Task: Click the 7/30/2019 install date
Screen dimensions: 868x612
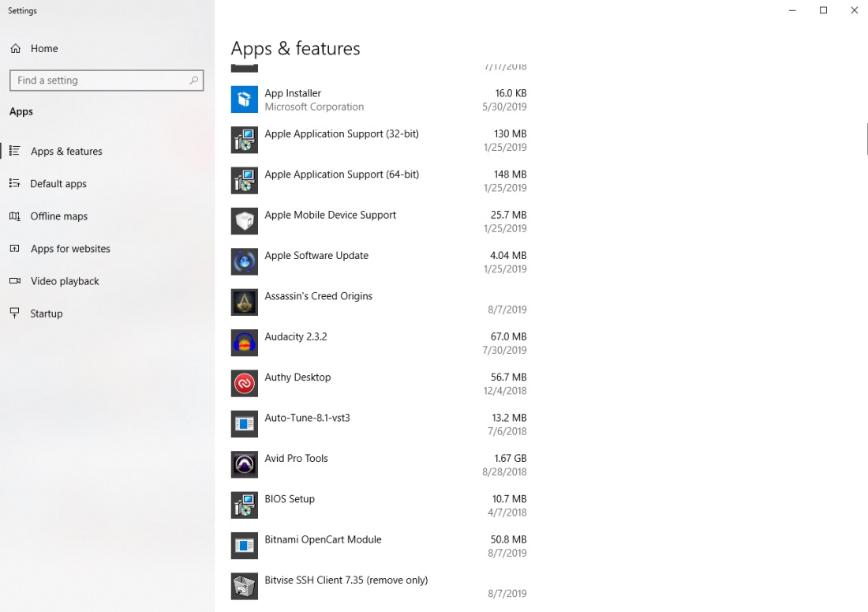Action: pos(504,350)
